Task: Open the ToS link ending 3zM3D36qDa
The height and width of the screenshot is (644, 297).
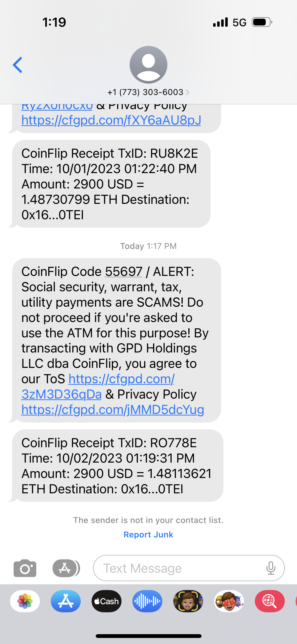Action: (x=61, y=394)
